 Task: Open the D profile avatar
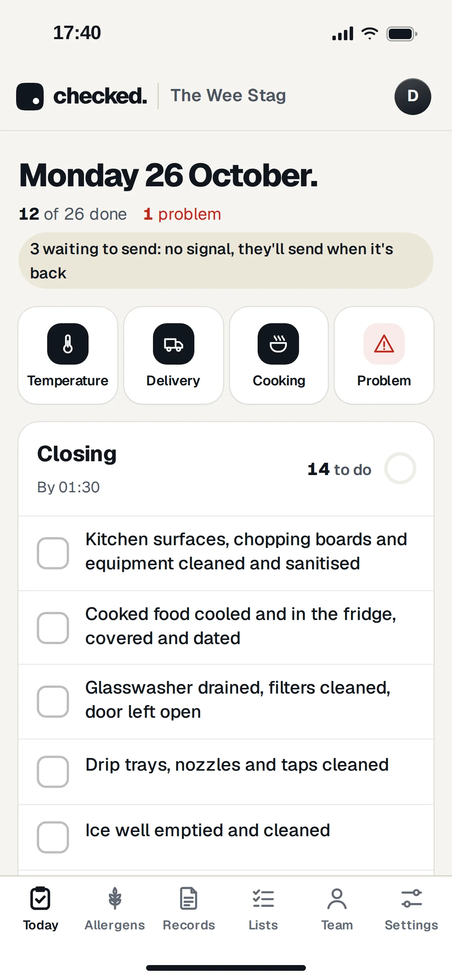413,96
